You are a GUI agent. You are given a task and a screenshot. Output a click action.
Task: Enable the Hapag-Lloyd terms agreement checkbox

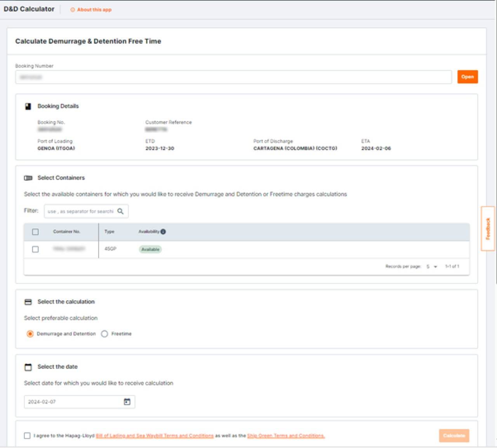click(x=28, y=436)
